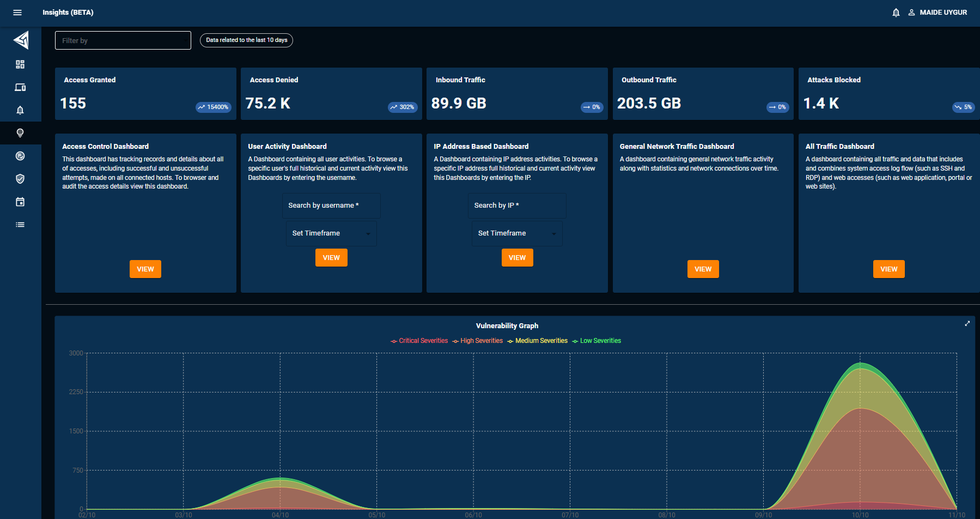Click the app logo in the sidebar
Image resolution: width=980 pixels, height=519 pixels.
21,40
